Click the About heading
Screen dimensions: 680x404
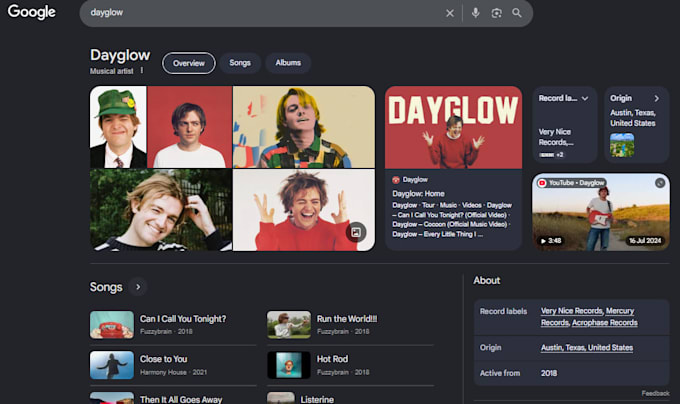487,280
